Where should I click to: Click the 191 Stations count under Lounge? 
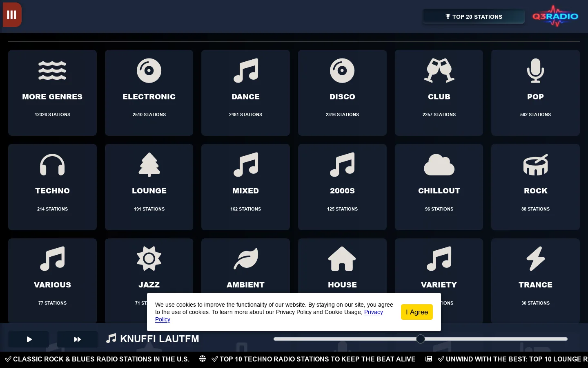[149, 209]
